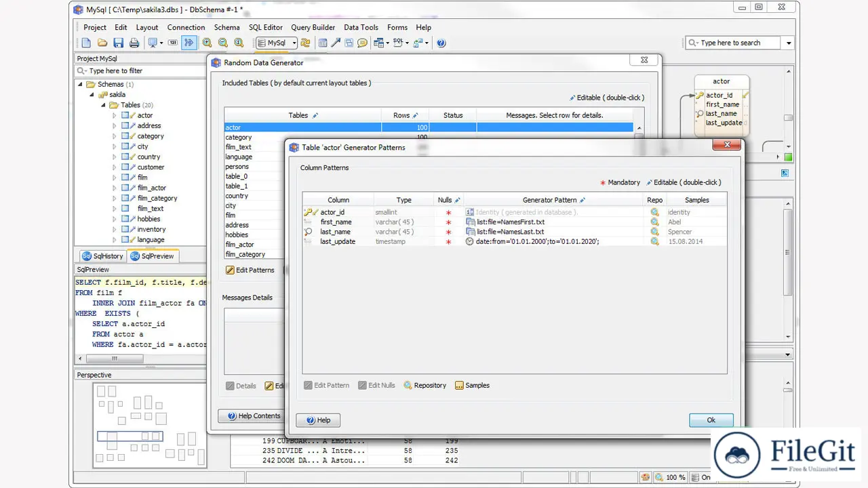Image resolution: width=868 pixels, height=488 pixels.
Task: Click the New Project toolbar icon
Action: (86, 43)
